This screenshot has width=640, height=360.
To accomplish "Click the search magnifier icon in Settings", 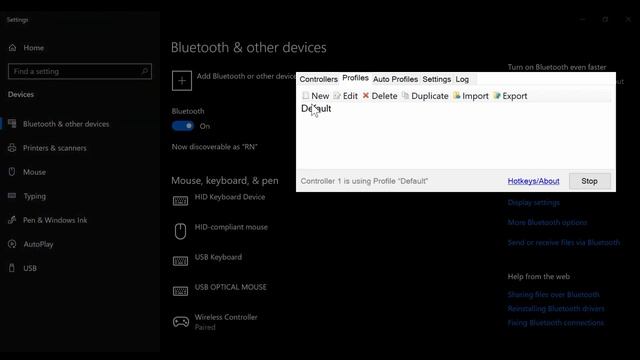I will pos(144,71).
